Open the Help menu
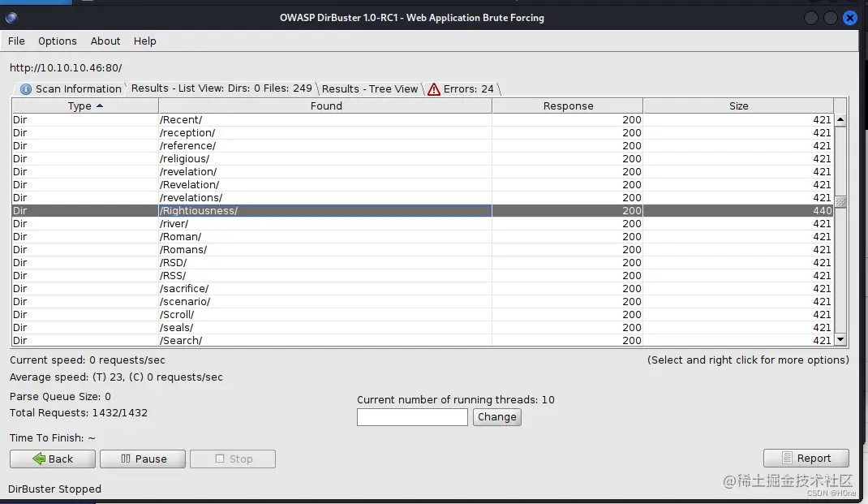This screenshot has width=868, height=504. tap(144, 41)
